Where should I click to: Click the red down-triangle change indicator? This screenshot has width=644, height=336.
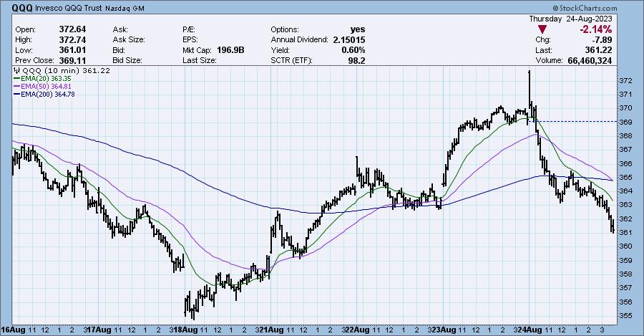pyautogui.click(x=542, y=29)
